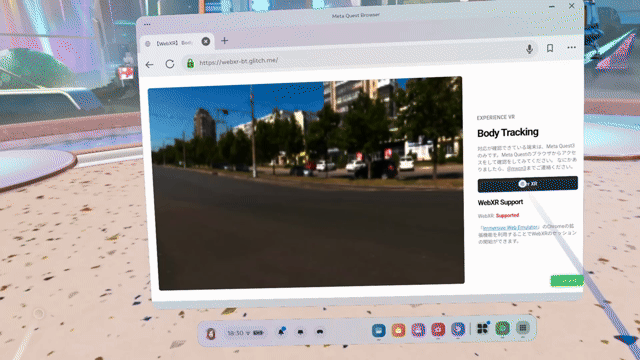Screen dimensions: 640x360
Task: Open the three-dot menu beside the bookmark icon
Action: 571,47
